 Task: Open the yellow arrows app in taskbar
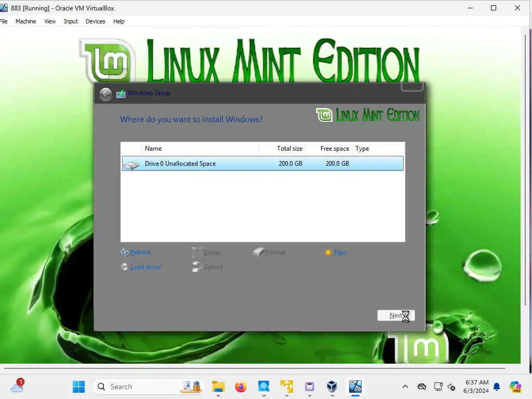coord(286,387)
